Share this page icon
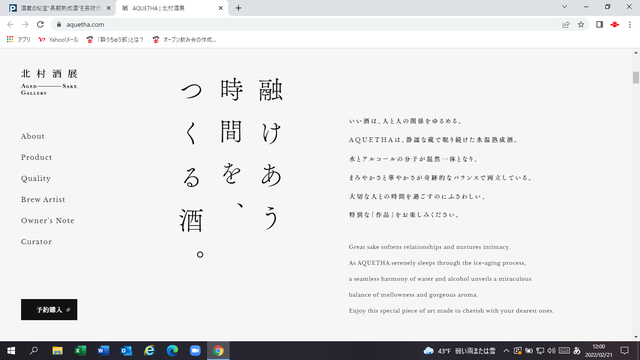The image size is (640, 360). pyautogui.click(x=566, y=24)
